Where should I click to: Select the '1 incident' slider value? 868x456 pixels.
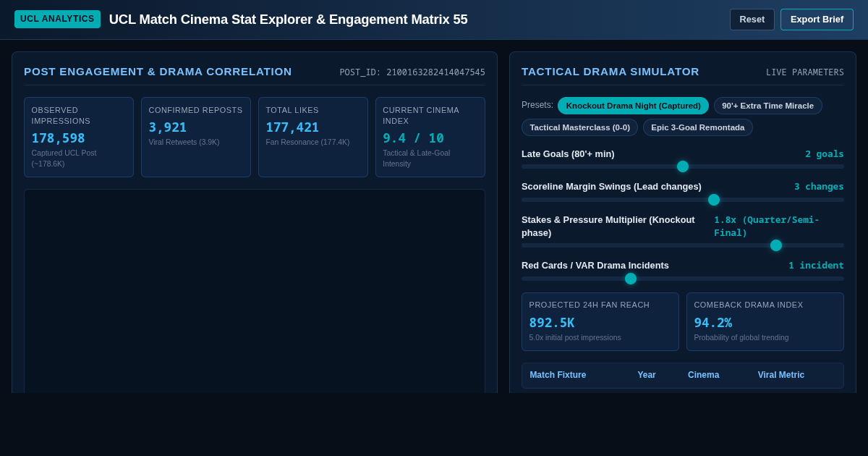pyautogui.click(x=816, y=266)
